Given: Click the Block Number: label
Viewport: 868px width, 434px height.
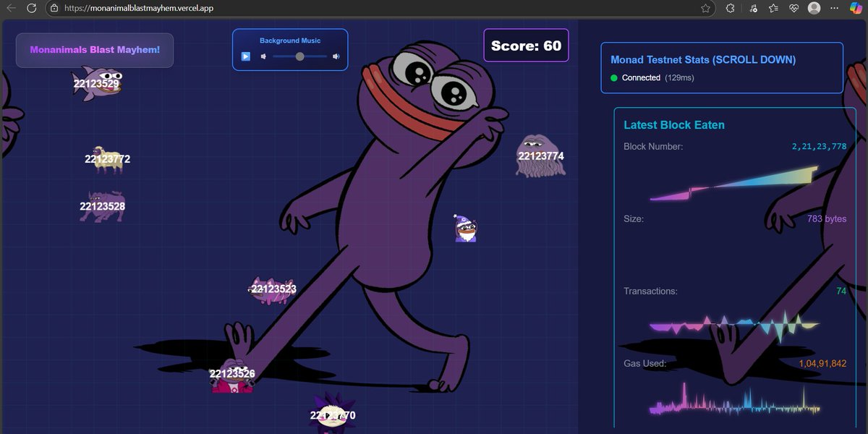Looking at the screenshot, I should click(x=653, y=146).
